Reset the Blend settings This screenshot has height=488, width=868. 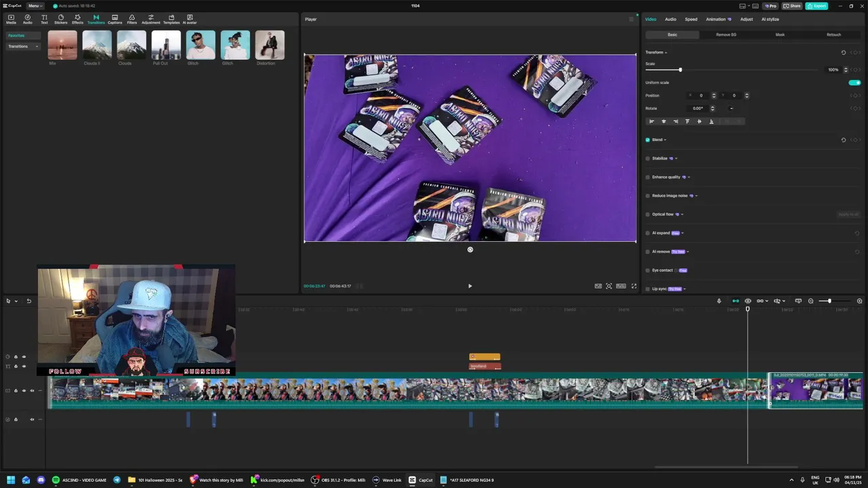click(844, 140)
